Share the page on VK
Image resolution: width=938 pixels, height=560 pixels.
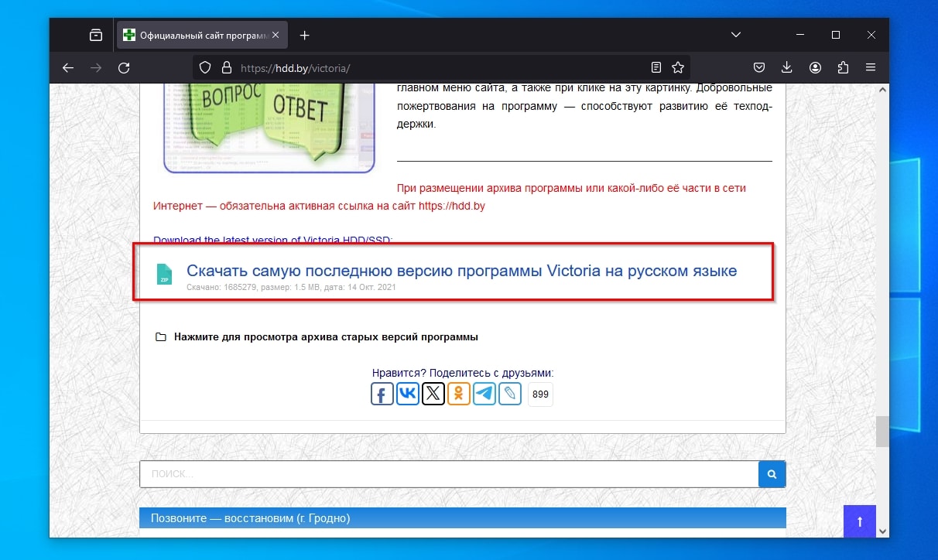pos(408,394)
